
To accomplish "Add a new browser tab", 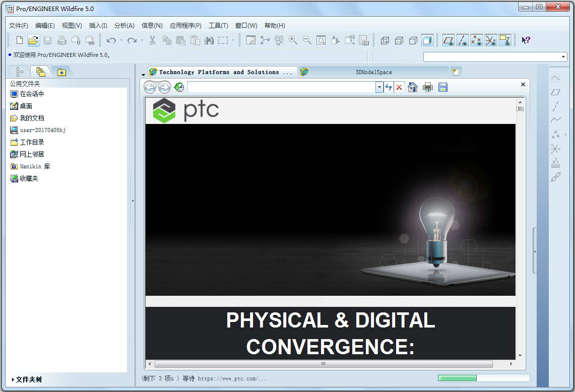I will click(456, 72).
